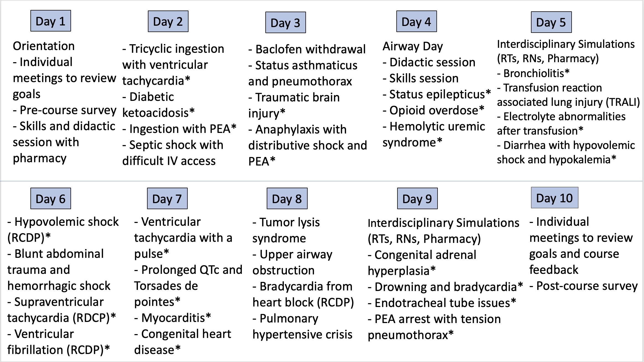This screenshot has height=362, width=644.
Task: Select the Day 10 header box
Action: point(554,198)
